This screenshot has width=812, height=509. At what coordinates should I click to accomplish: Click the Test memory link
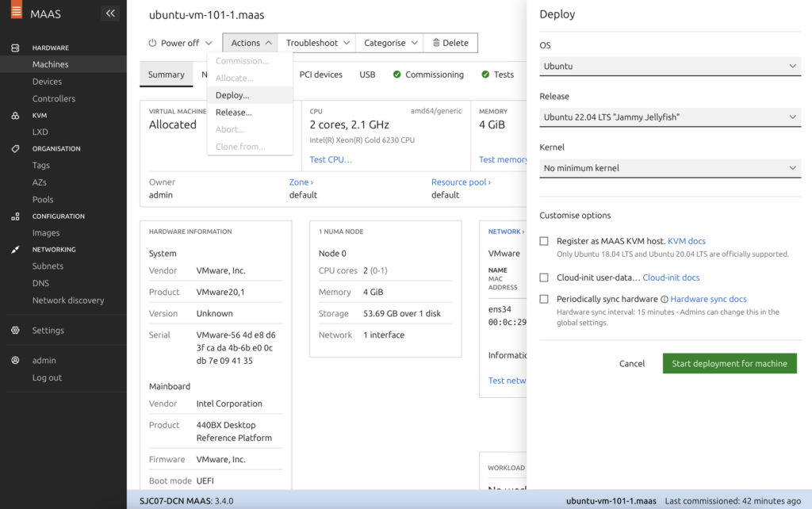[502, 159]
